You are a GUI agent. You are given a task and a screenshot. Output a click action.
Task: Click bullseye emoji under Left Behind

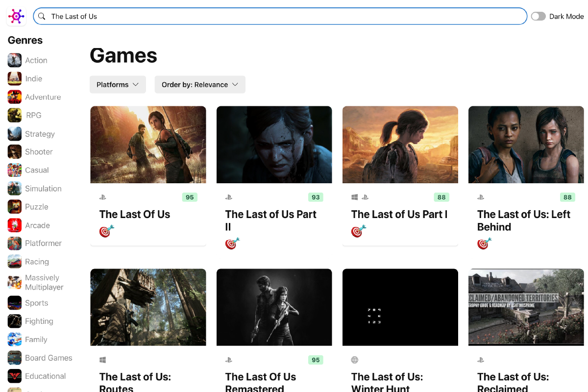coord(484,243)
